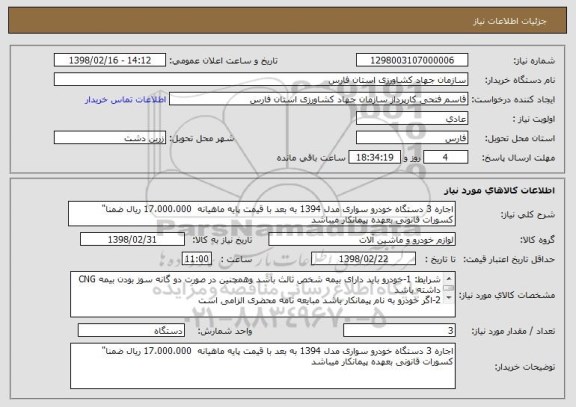Click the announcement date field 1398/02/16 - 14:12
The width and height of the screenshot is (576, 407).
(110, 60)
